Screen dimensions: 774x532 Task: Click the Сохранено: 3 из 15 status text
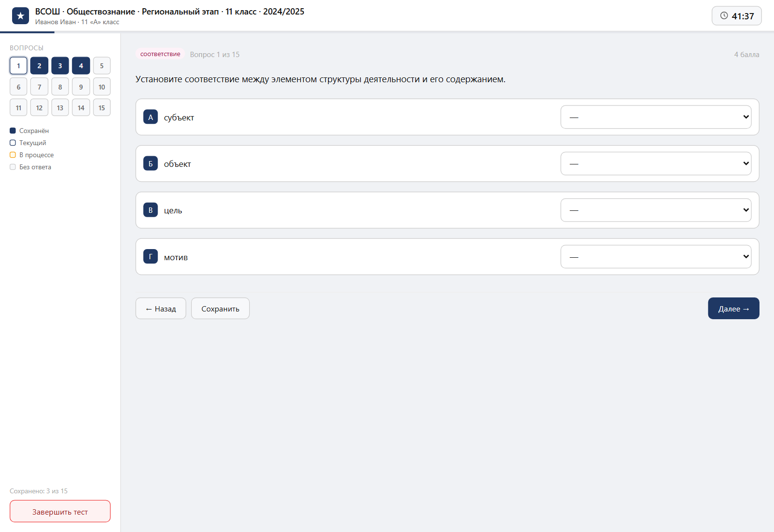(39, 491)
